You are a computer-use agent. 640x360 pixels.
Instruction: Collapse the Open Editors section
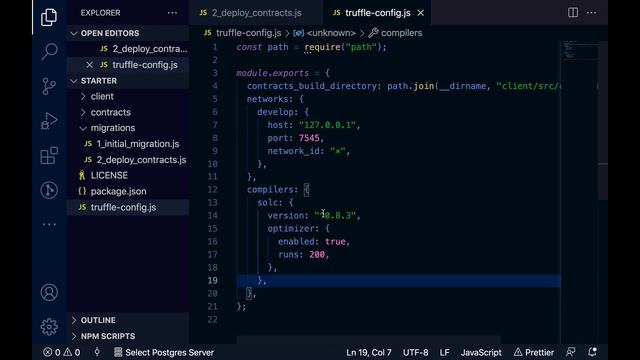coord(128,33)
